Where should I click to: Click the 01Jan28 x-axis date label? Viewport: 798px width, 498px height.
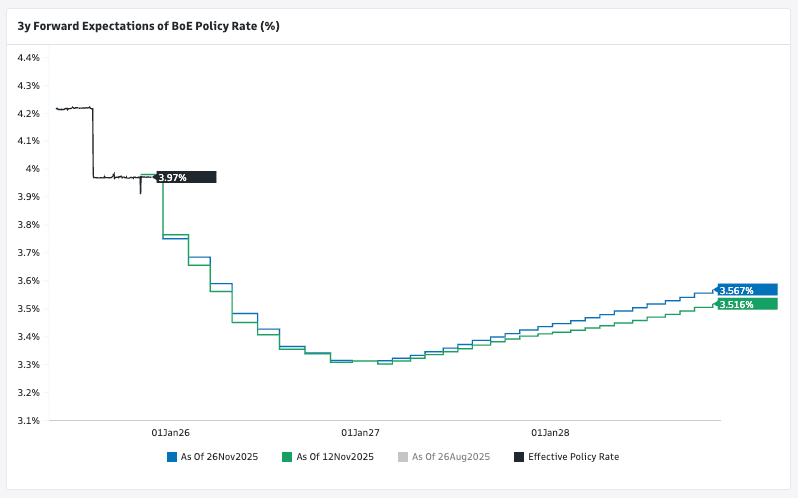click(549, 433)
